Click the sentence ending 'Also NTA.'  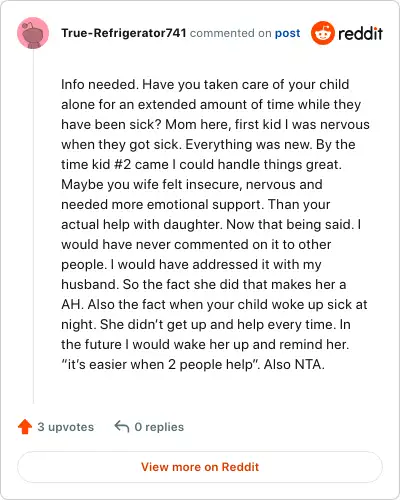click(294, 364)
